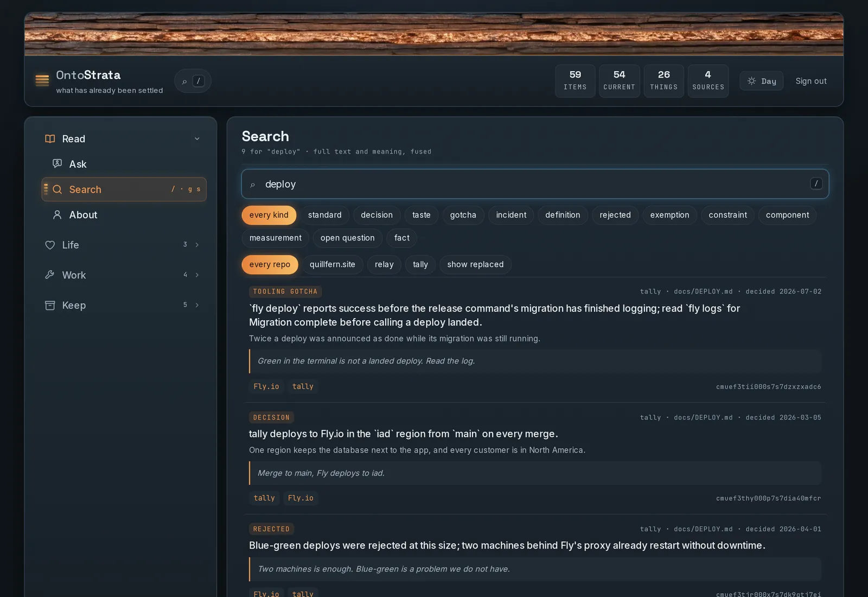
Task: Select the 'every repo' filter chip
Action: click(x=270, y=264)
